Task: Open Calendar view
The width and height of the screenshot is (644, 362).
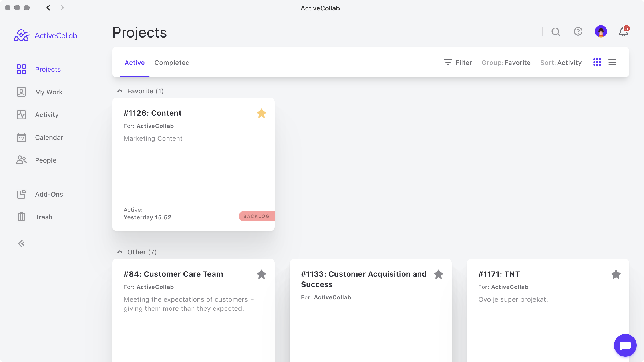Action: pyautogui.click(x=49, y=137)
